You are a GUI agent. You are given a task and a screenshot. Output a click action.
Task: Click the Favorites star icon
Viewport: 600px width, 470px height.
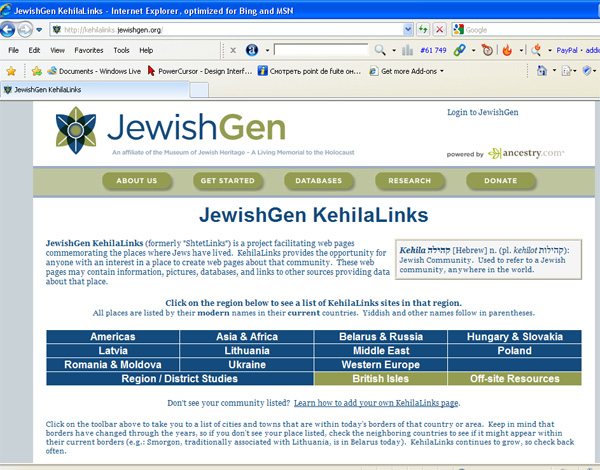coord(11,71)
